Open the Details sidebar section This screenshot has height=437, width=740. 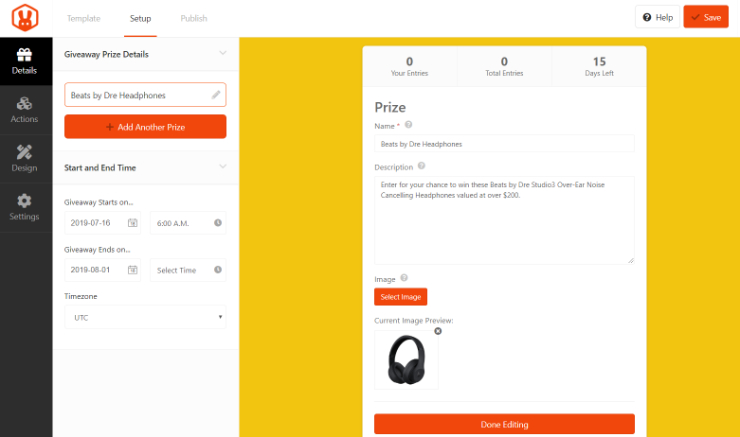pyautogui.click(x=25, y=61)
